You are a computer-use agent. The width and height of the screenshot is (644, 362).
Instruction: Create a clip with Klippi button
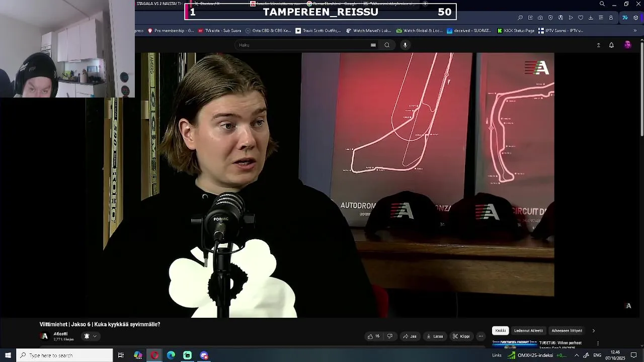(x=461, y=336)
